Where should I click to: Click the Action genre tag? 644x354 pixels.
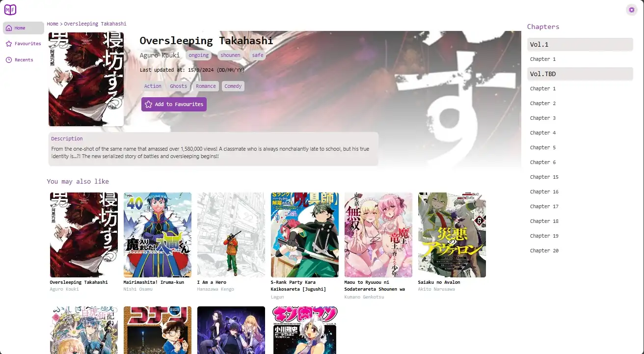click(153, 86)
